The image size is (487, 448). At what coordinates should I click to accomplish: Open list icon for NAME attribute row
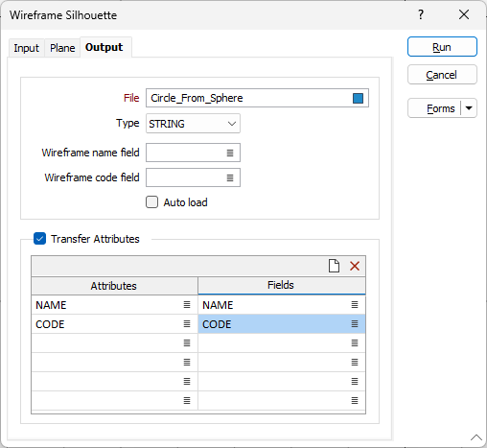[x=187, y=305]
